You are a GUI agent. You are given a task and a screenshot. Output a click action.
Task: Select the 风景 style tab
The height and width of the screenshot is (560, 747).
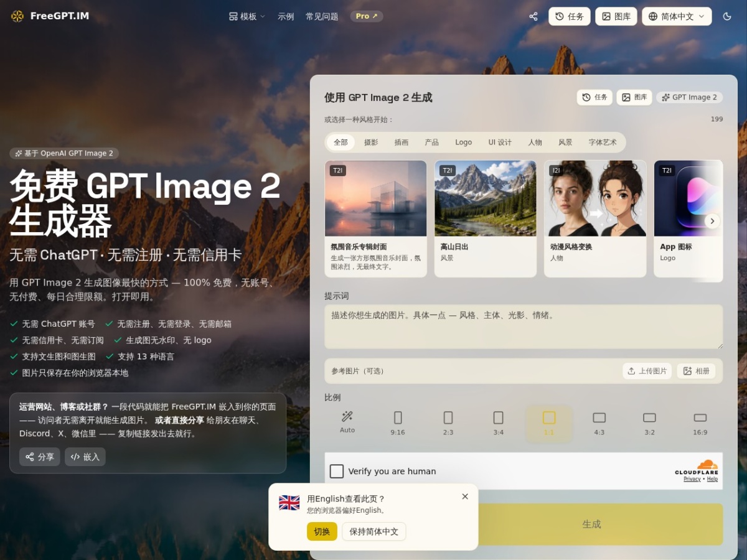tap(565, 142)
